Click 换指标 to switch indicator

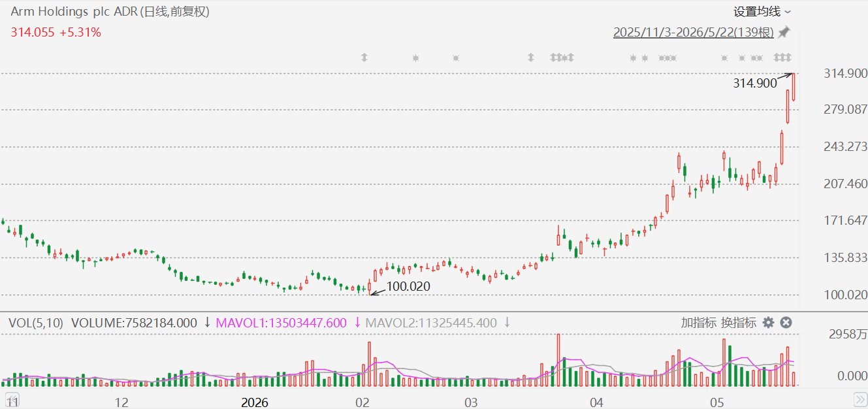[739, 322]
